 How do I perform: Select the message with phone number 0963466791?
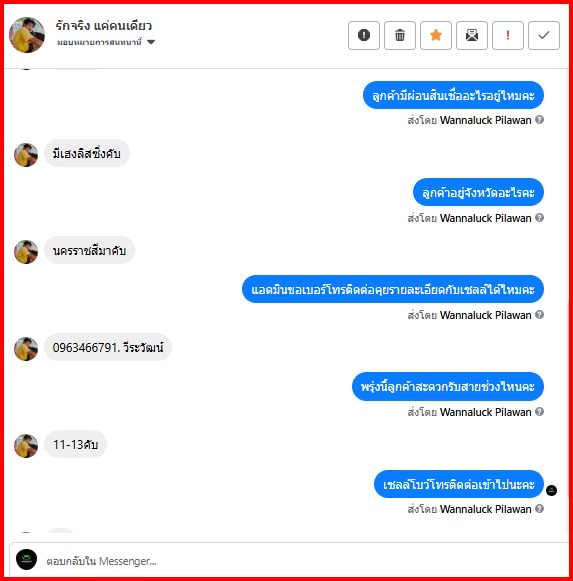tap(108, 347)
